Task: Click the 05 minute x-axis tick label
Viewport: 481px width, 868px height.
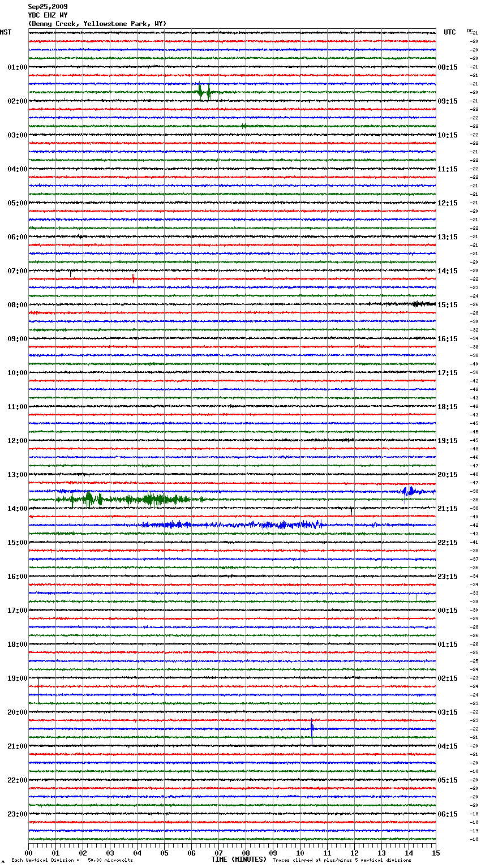Action: click(165, 853)
